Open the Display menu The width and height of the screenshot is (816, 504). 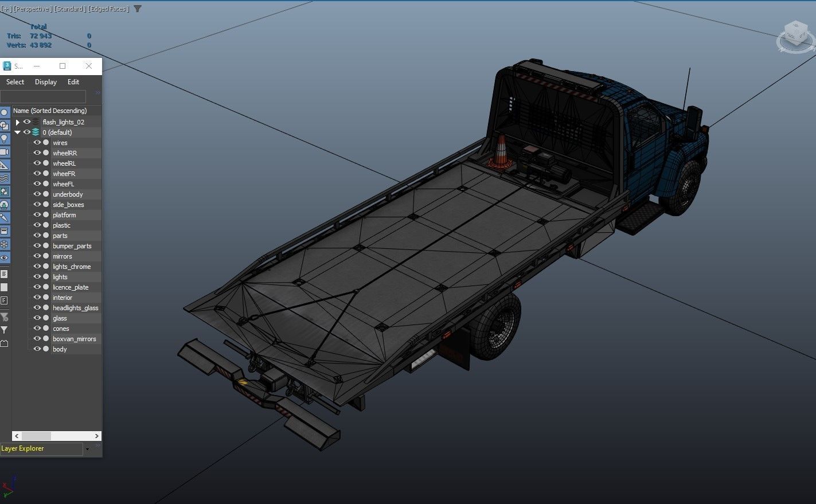[x=46, y=82]
